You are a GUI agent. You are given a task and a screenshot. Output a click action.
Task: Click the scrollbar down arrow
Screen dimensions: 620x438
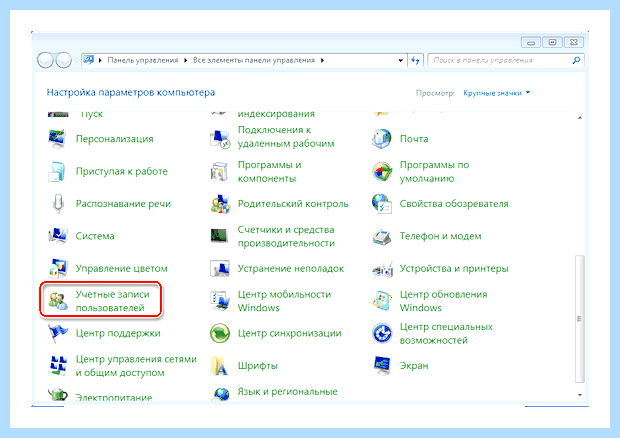tap(579, 395)
